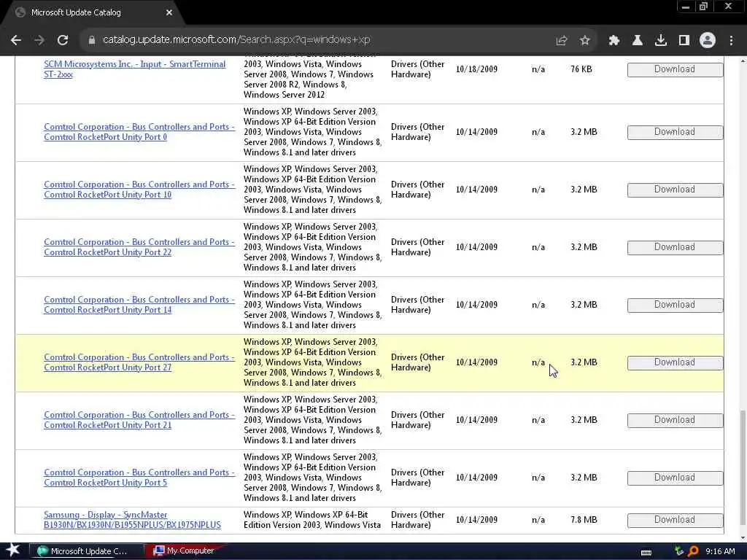Click 10/14/2009 date in Samsung SyncMaster row
Viewport: 747px width, 560px height.
476,520
